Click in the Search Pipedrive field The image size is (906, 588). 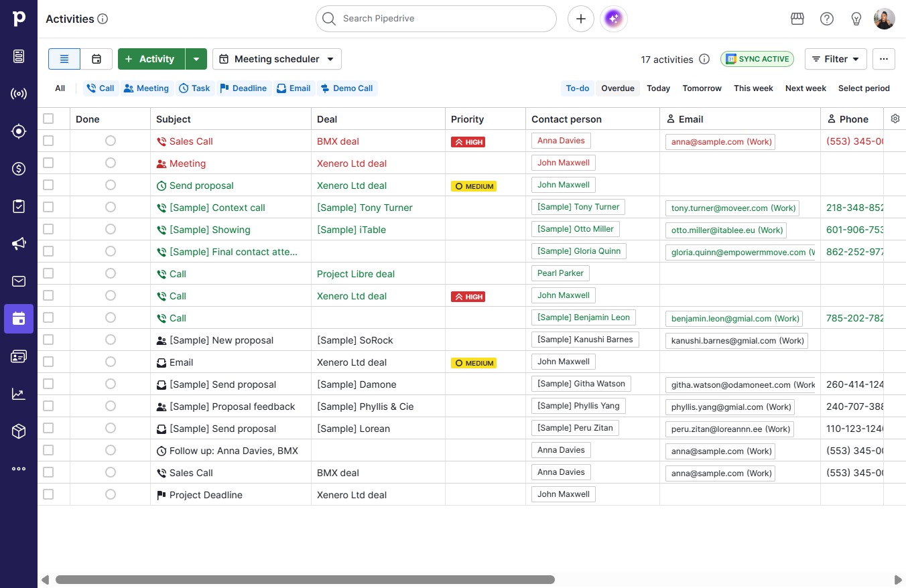tap(436, 19)
